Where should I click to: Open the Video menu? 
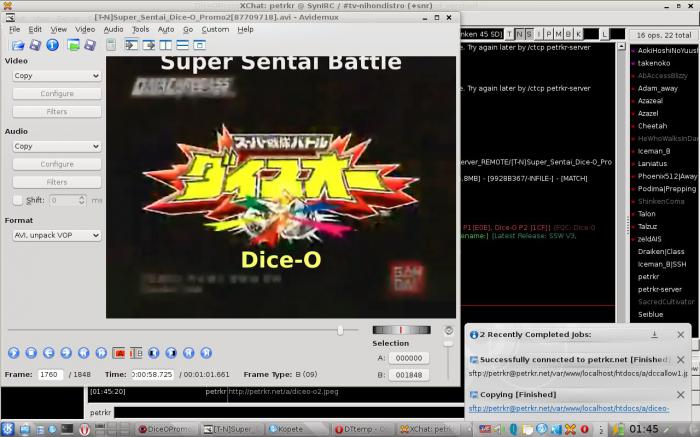point(85,29)
